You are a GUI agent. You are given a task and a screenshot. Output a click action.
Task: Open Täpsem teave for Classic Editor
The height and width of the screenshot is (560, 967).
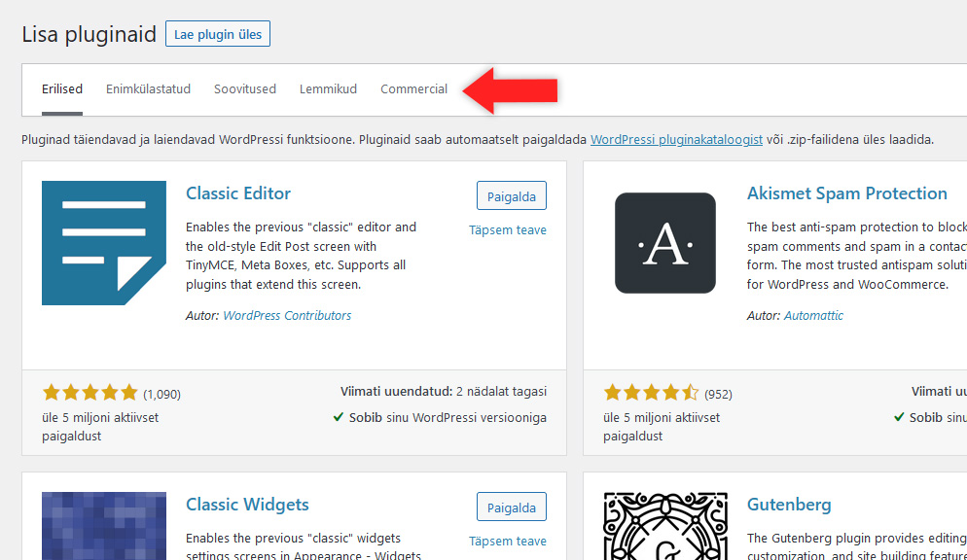click(508, 230)
